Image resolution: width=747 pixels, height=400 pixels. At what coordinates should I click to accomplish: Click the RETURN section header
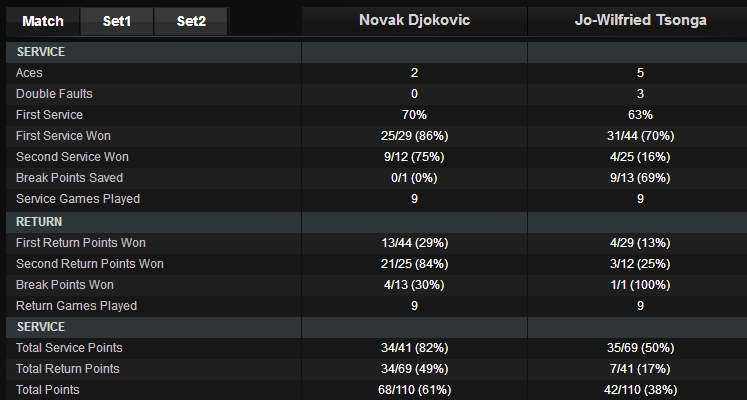coord(39,222)
